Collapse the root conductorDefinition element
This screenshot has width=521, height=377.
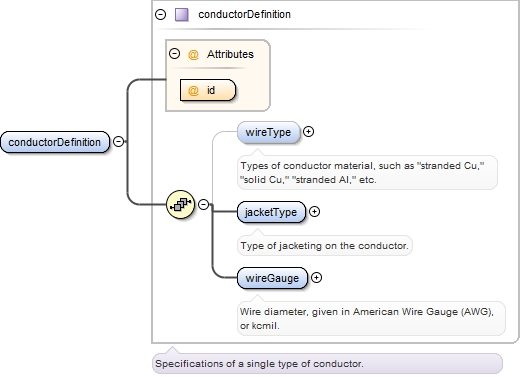tap(118, 142)
